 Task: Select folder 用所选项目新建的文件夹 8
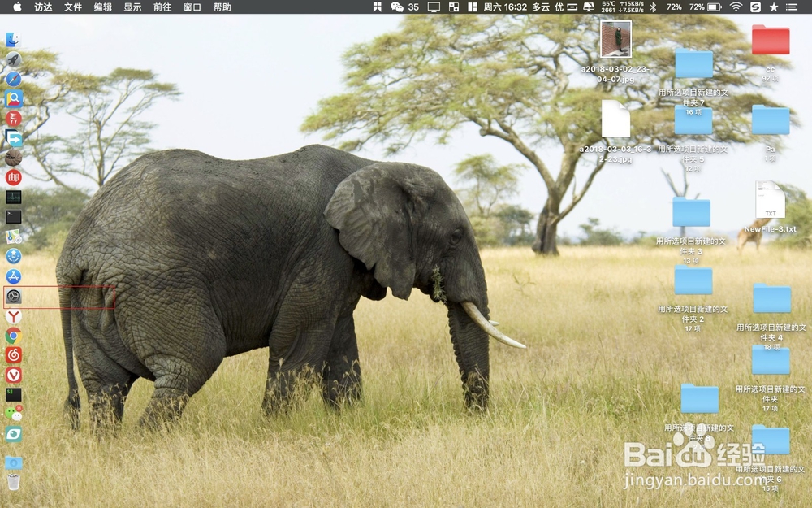point(700,398)
